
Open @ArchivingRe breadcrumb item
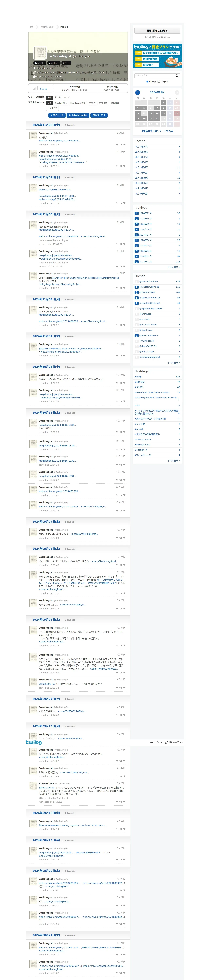pos(46,27)
